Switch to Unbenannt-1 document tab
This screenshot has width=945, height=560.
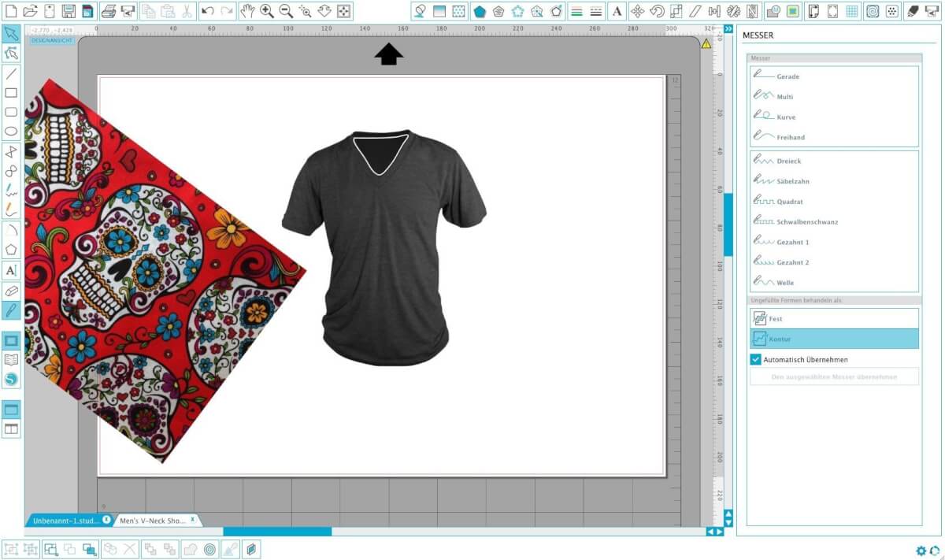[66, 521]
